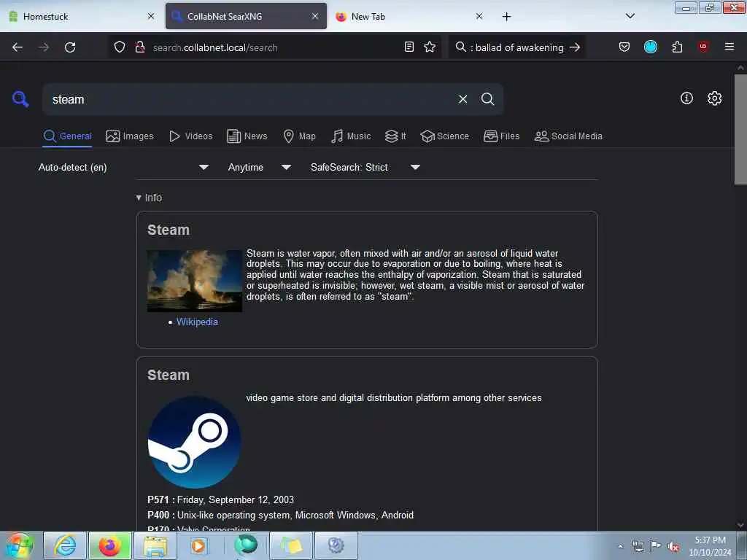Click the Steam platform logo image
Screen dimensions: 747x560
[x=194, y=442]
